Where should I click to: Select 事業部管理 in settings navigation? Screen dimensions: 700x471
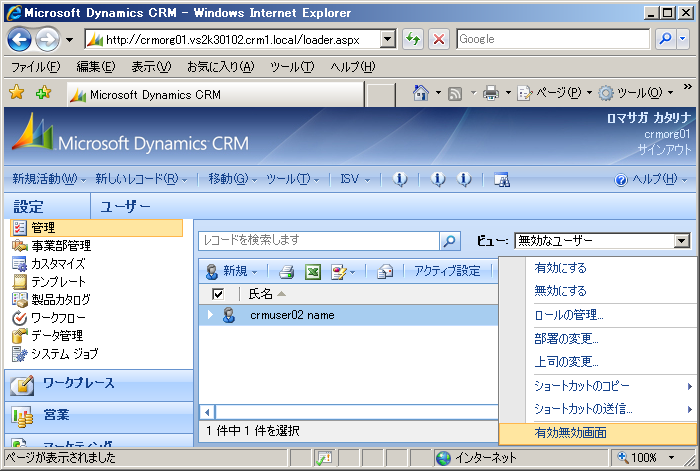click(51, 246)
